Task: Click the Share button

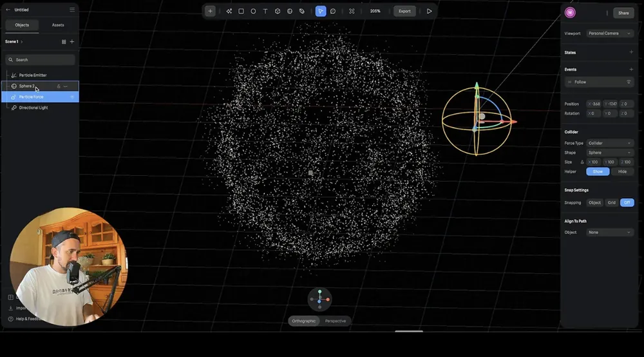Action: 623,13
